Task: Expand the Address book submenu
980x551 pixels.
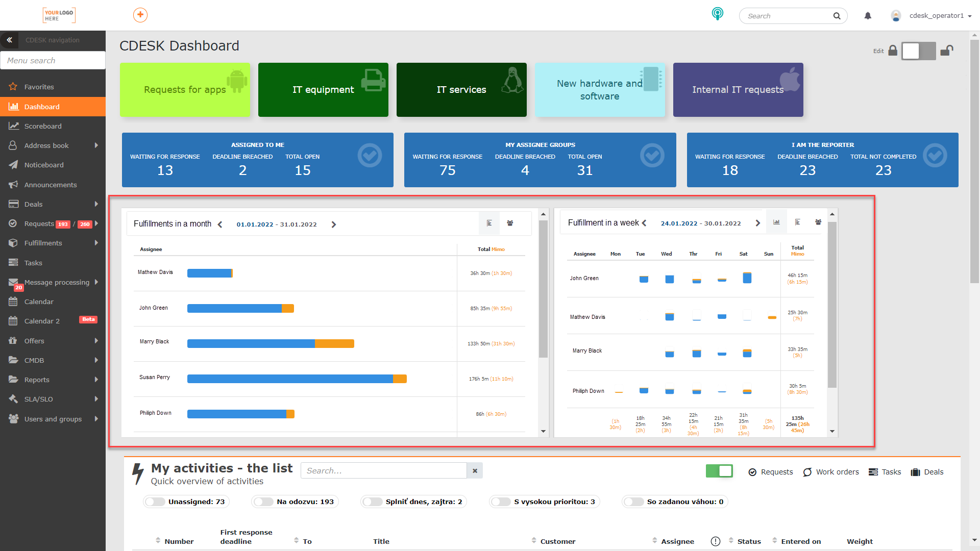Action: pyautogui.click(x=96, y=145)
